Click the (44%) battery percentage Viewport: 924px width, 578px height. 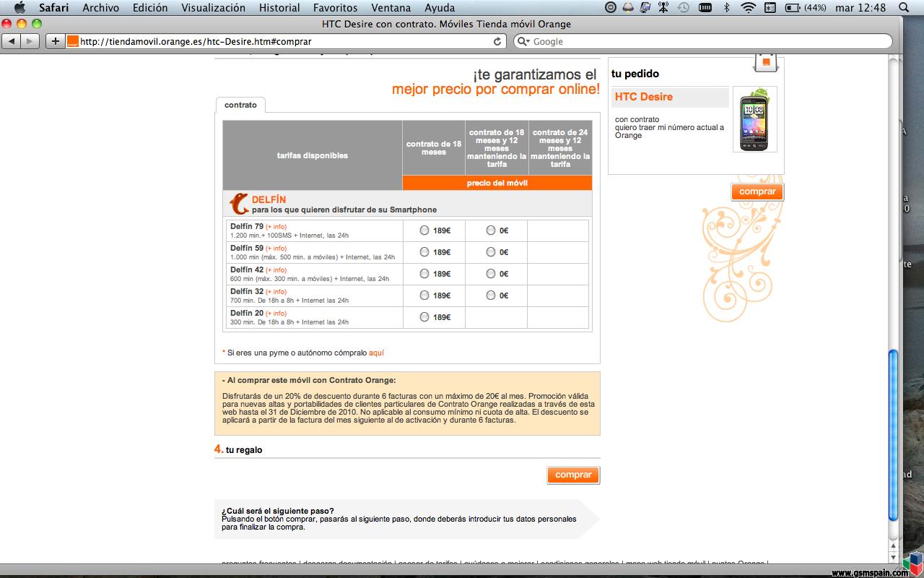815,8
